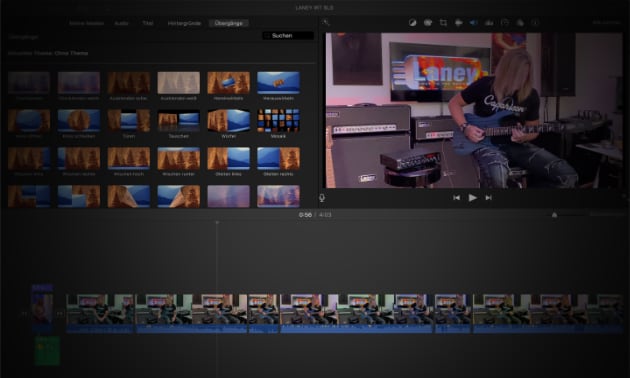
Task: Open the clip filter effects tool
Action: click(x=520, y=23)
